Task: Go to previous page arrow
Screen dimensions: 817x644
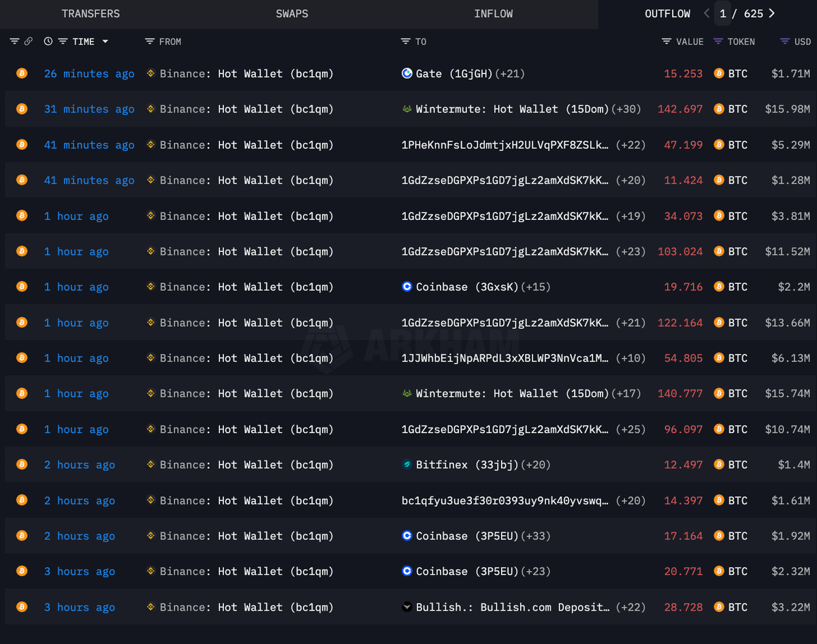Action: pyautogui.click(x=707, y=14)
